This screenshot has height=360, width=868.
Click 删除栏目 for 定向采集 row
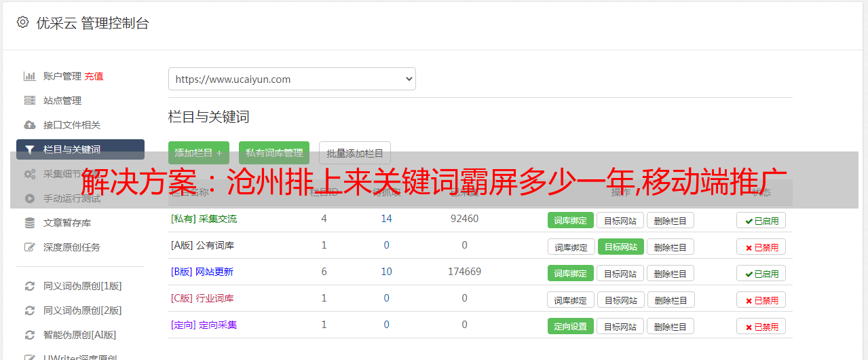click(671, 326)
